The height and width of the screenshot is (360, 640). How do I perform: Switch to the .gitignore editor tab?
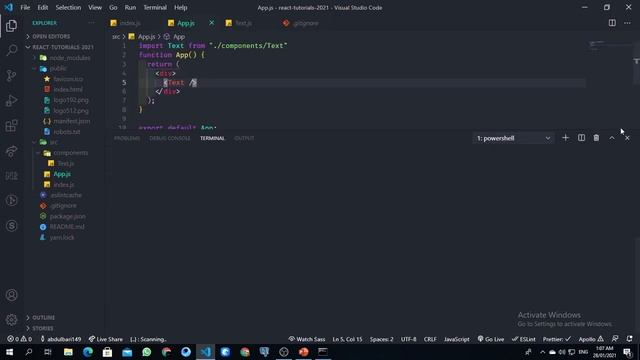[x=305, y=23]
